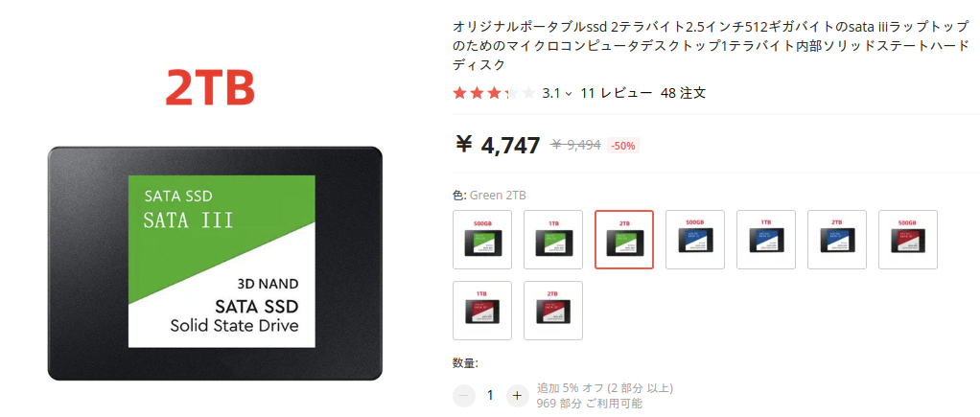Pick the red 1TB SSD variant
Viewport: 980px width, 417px height.
482,311
